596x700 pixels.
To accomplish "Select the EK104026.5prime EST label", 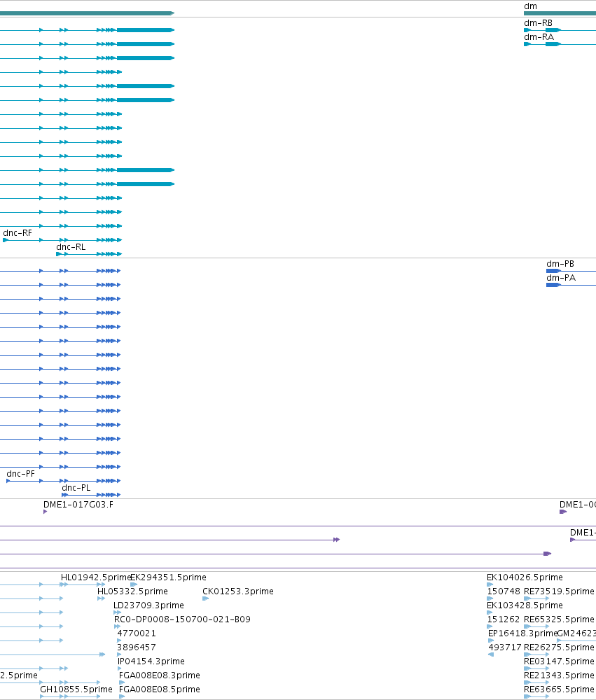I will (x=525, y=577).
